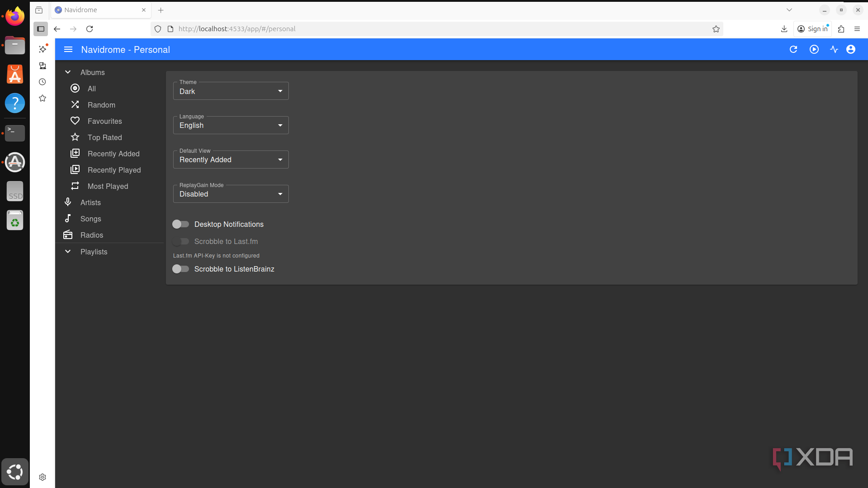Viewport: 868px width, 488px height.
Task: Open the Help icon in dock
Action: point(15,103)
